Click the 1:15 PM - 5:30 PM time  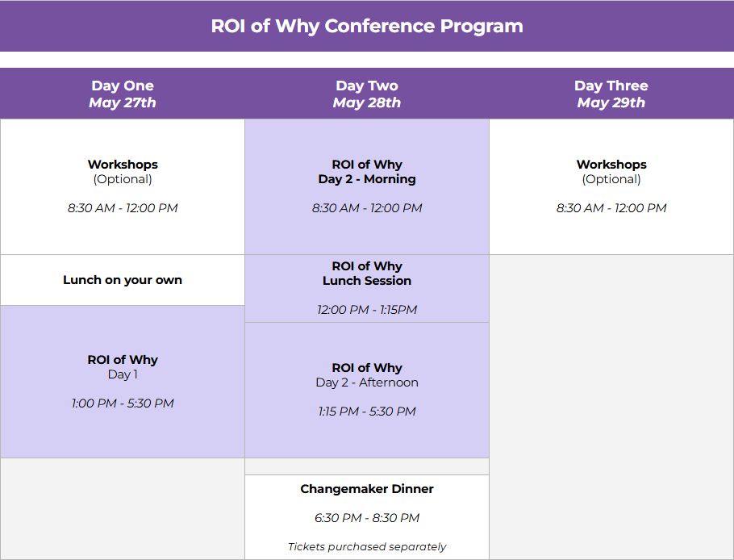[x=367, y=411]
